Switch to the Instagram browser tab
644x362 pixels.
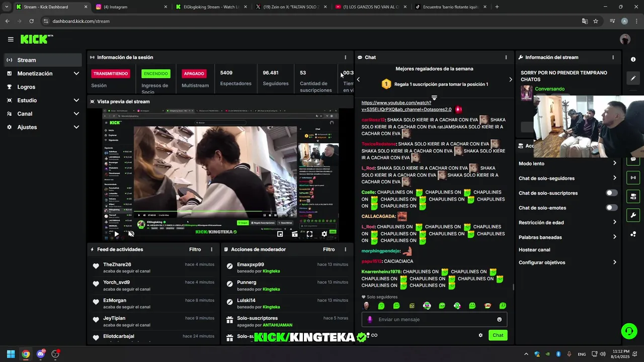tap(132, 7)
